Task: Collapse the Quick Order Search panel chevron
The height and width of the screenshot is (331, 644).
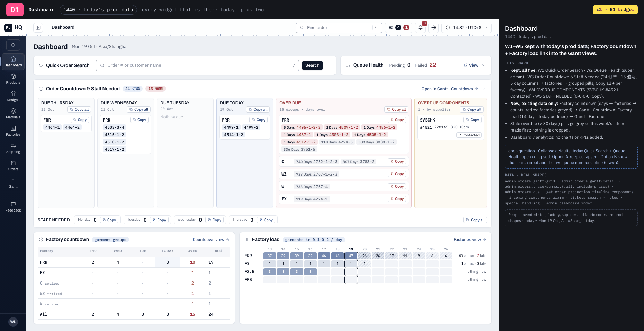Action: click(x=329, y=65)
